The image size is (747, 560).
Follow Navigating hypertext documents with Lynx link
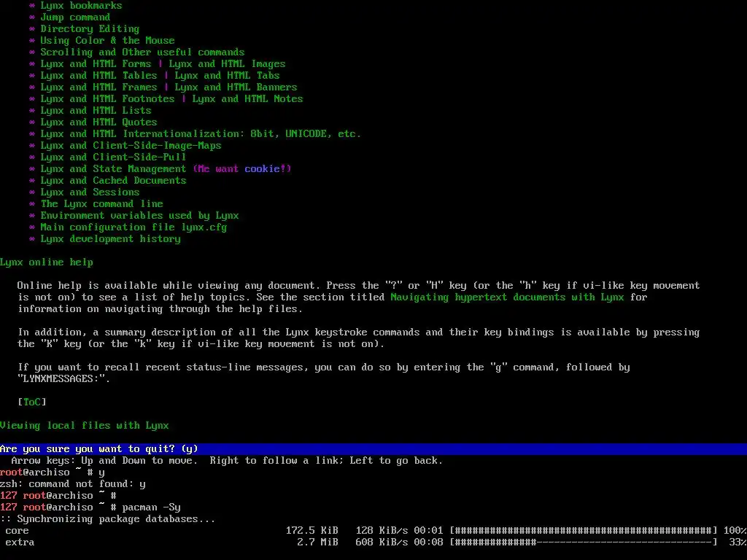(507, 297)
